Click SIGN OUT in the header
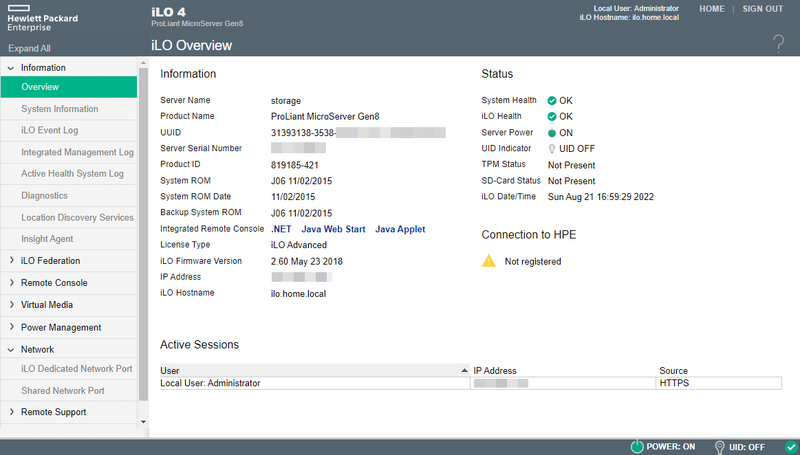 pos(762,9)
